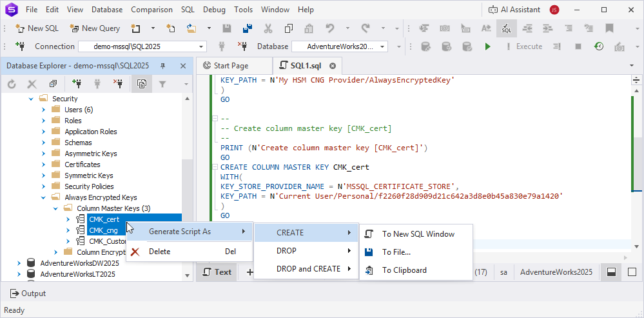Image resolution: width=644 pixels, height=318 pixels.
Task: Open the tab list dropdown arrow
Action: point(632,66)
